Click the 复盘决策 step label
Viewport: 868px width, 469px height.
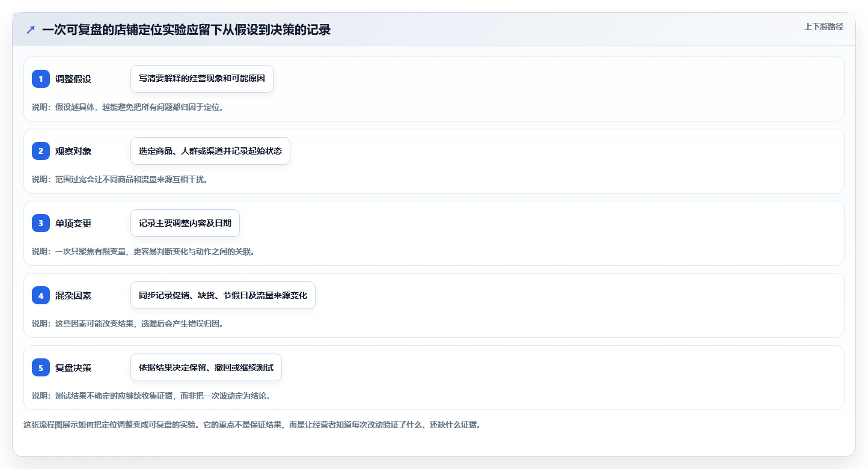coord(73,367)
